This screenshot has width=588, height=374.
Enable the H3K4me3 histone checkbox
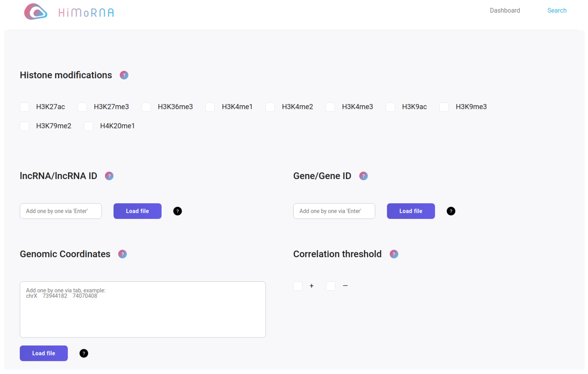330,107
